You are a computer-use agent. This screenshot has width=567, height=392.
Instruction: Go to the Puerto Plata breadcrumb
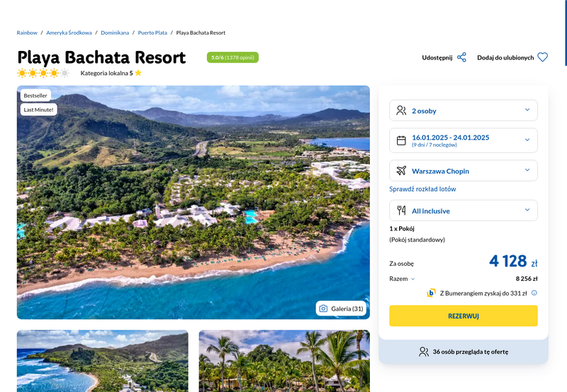click(x=152, y=33)
